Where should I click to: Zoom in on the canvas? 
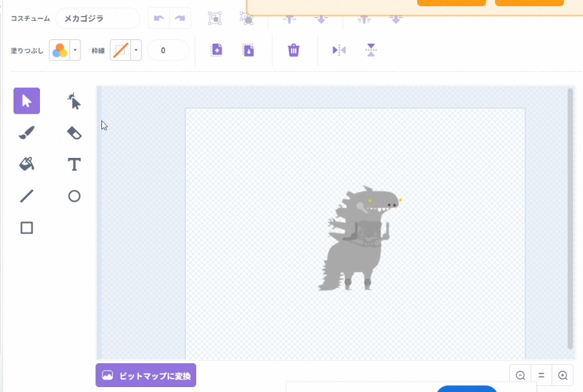pos(562,375)
